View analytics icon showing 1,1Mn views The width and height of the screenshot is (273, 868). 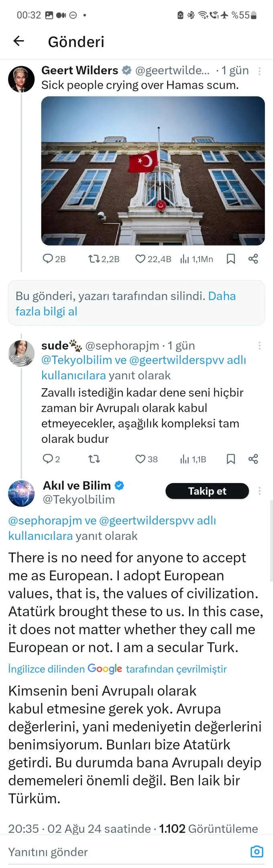[x=185, y=259]
